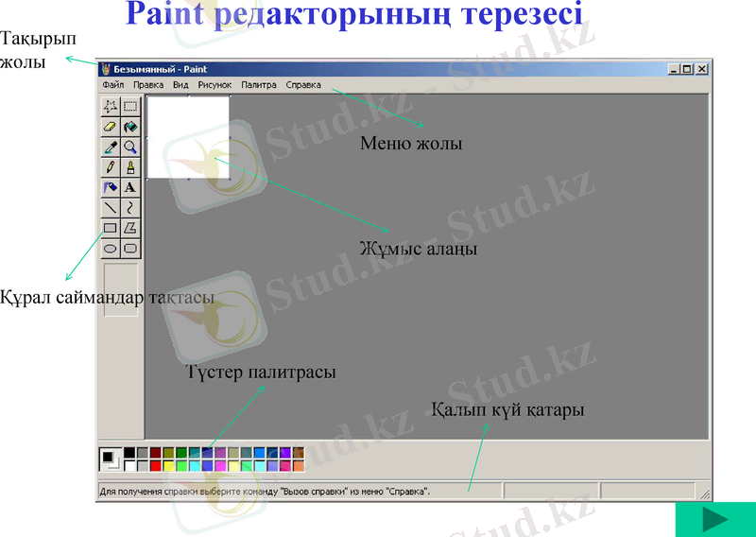Activate the Magnifier tool
Image resolution: width=756 pixels, height=537 pixels.
tap(130, 147)
